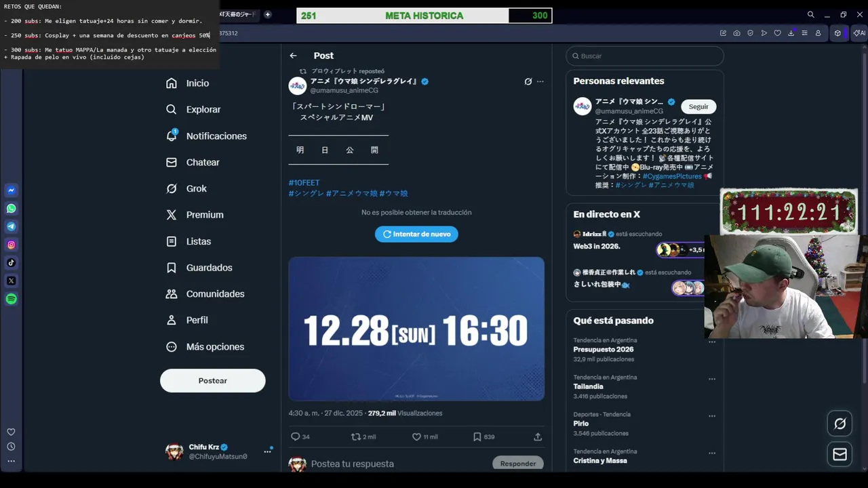Open the #アニメウマ娘 hashtag in the post
868x488 pixels.
click(x=351, y=194)
